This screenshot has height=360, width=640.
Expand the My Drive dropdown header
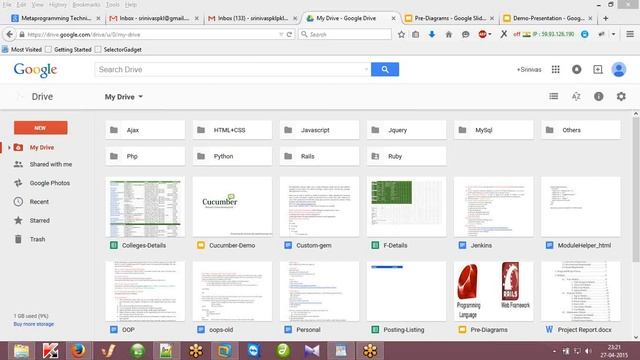(124, 97)
